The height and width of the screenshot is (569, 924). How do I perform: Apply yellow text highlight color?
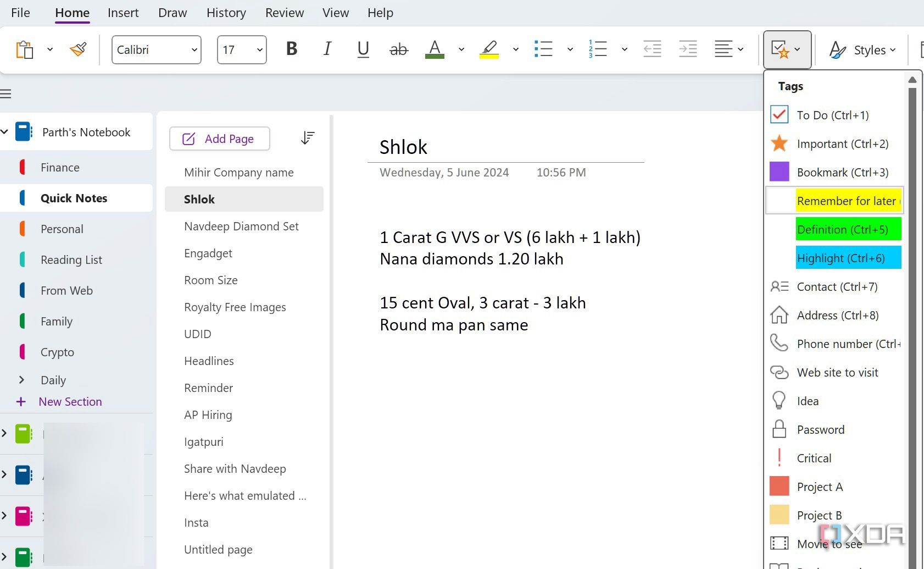[x=489, y=49]
